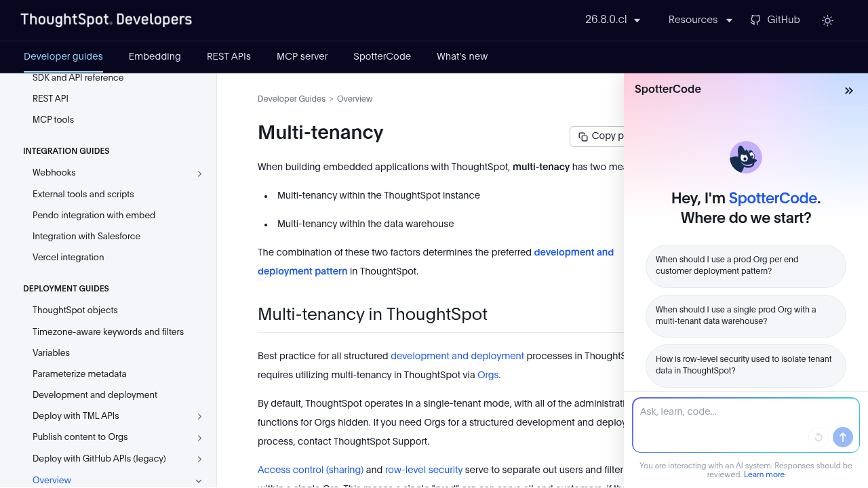The image size is (868, 488).
Task: Click the blue SpotterCode name in greeting
Action: 773,199
